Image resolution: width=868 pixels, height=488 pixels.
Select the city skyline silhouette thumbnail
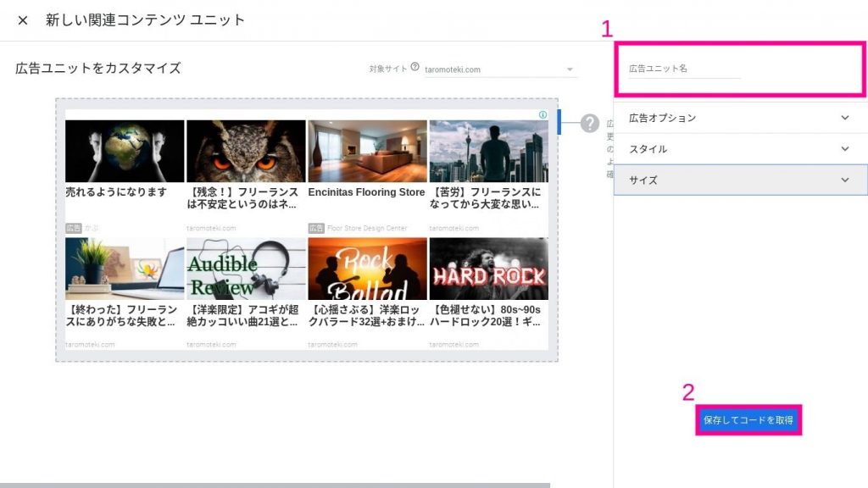(488, 151)
